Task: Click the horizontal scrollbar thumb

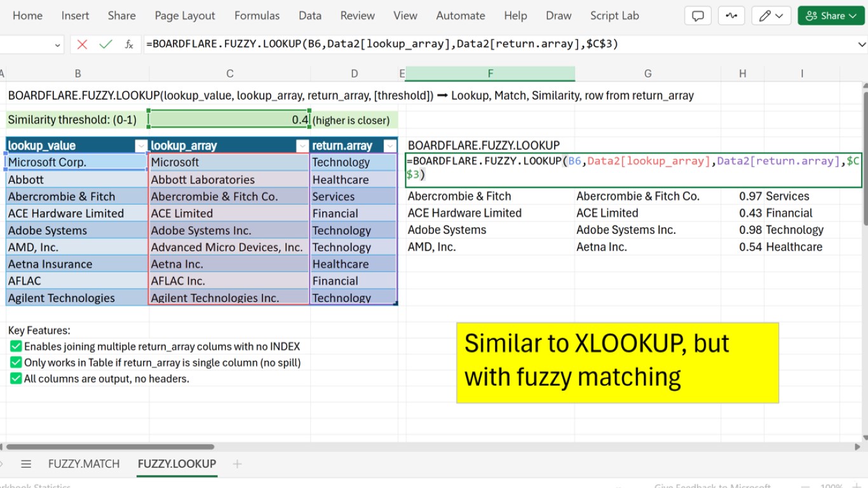Action: coord(111,447)
